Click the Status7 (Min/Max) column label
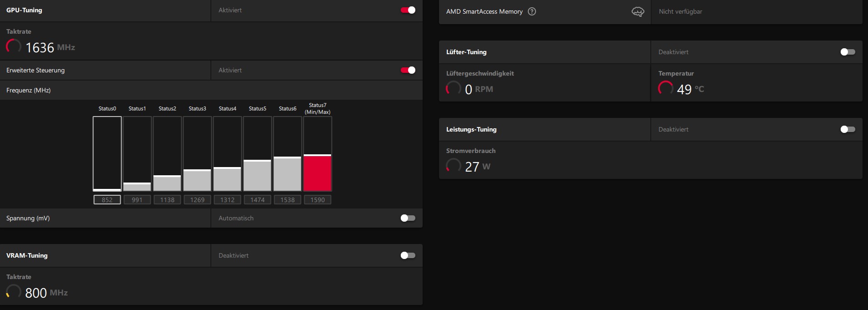Viewport: 868px width, 310px height. [x=317, y=108]
